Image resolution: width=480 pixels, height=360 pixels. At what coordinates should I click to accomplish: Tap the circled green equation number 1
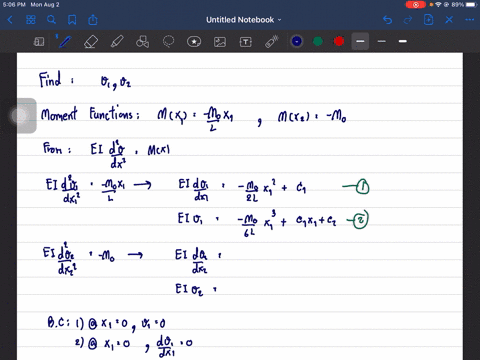click(362, 187)
